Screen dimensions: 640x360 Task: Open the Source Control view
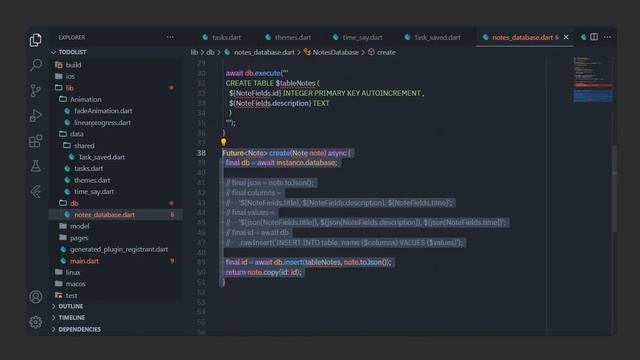(x=36, y=90)
